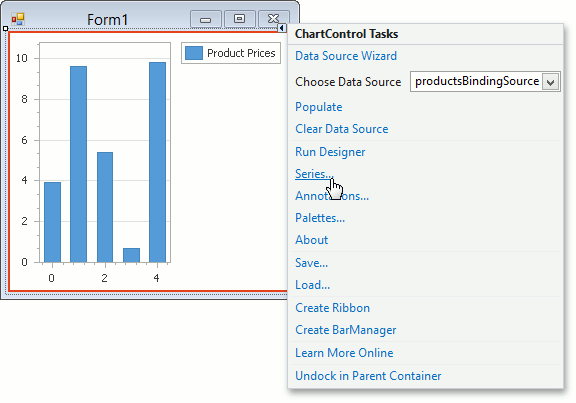
Task: Open the Series... collection editor
Action: pyautogui.click(x=314, y=174)
